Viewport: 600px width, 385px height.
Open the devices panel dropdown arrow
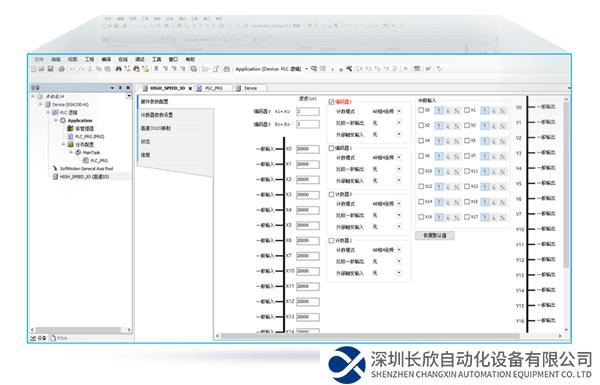[x=112, y=88]
